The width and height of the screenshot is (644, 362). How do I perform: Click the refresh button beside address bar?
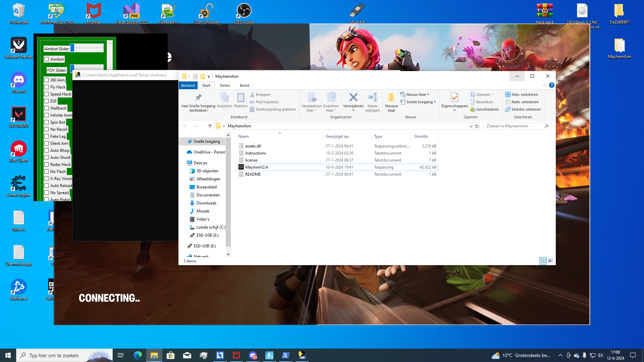tap(477, 126)
